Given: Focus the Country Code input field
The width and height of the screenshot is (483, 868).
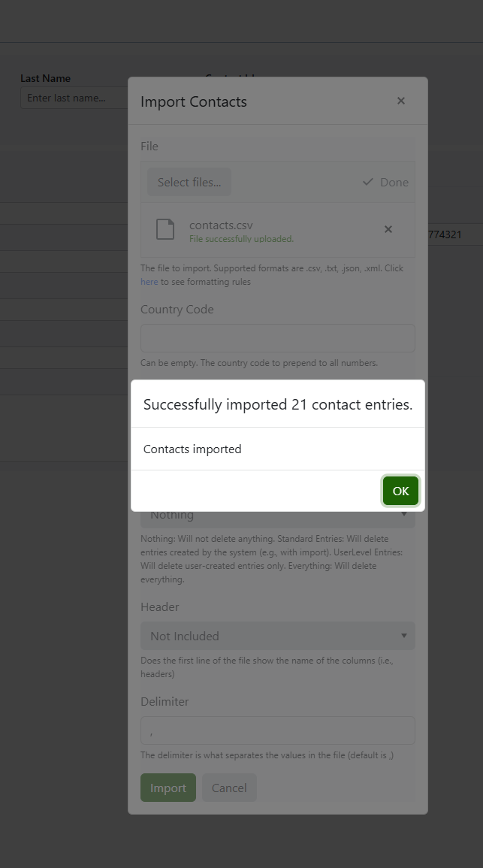Looking at the screenshot, I should (278, 337).
